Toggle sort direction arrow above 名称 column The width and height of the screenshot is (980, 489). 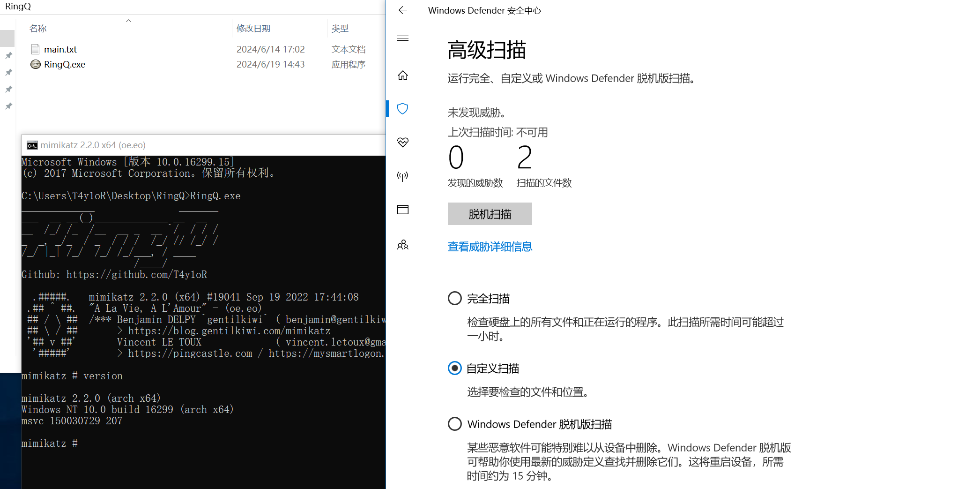tap(128, 21)
